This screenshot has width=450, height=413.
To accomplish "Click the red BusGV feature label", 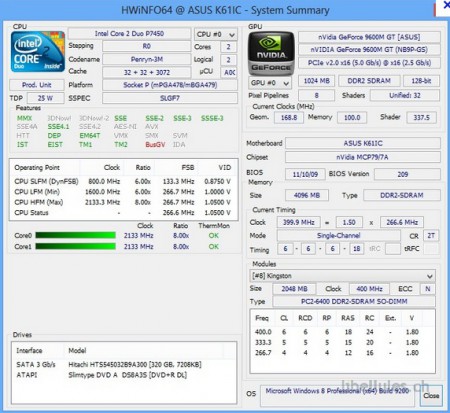I will coord(155,145).
